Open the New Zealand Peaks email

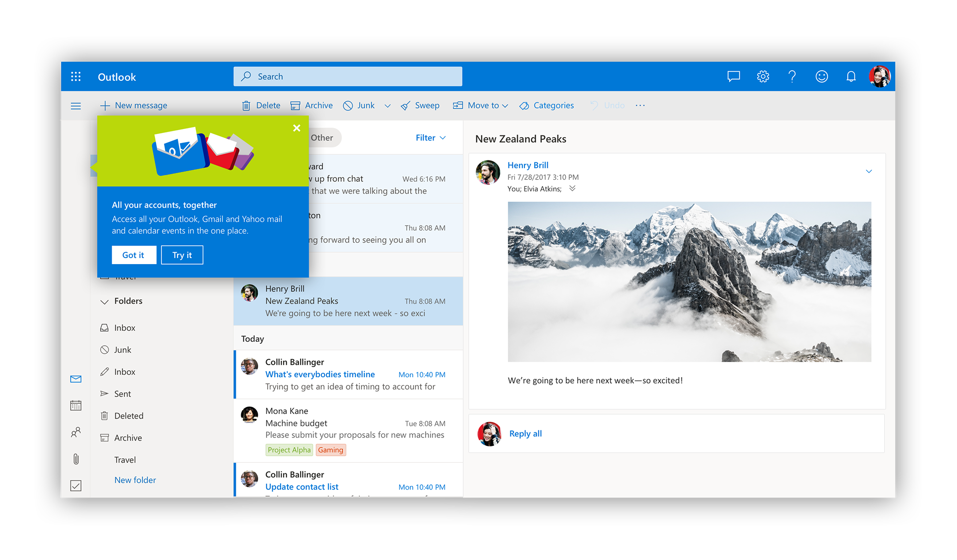point(348,301)
